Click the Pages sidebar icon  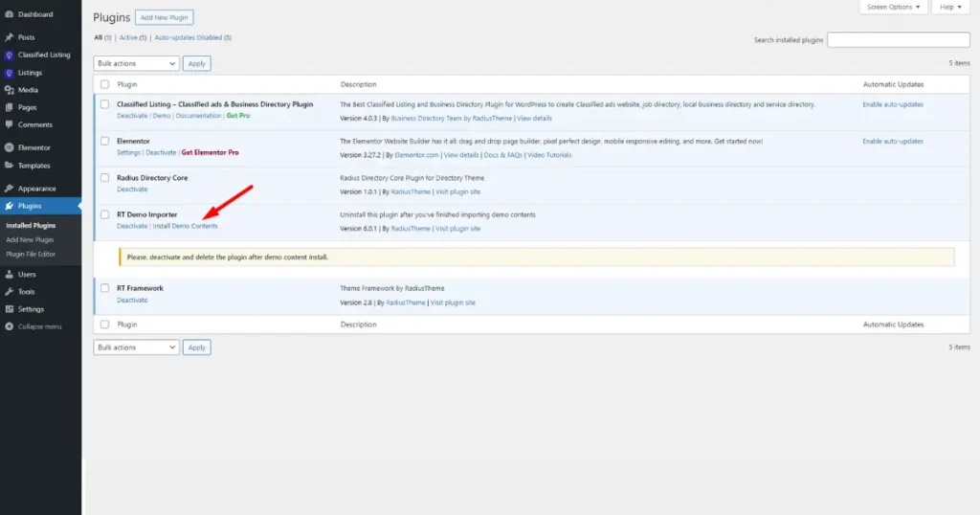[9, 107]
